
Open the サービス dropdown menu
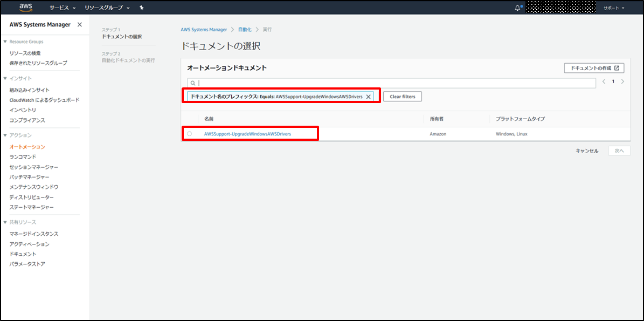[63, 8]
